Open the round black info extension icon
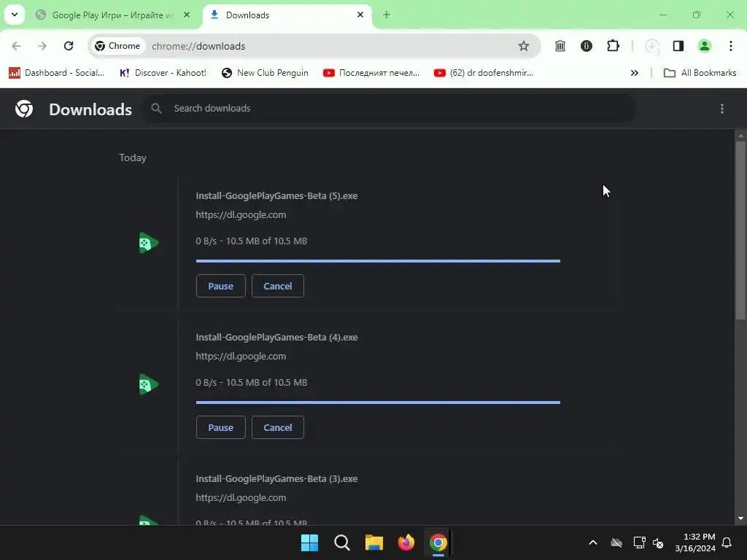This screenshot has width=747, height=560. coord(587,46)
